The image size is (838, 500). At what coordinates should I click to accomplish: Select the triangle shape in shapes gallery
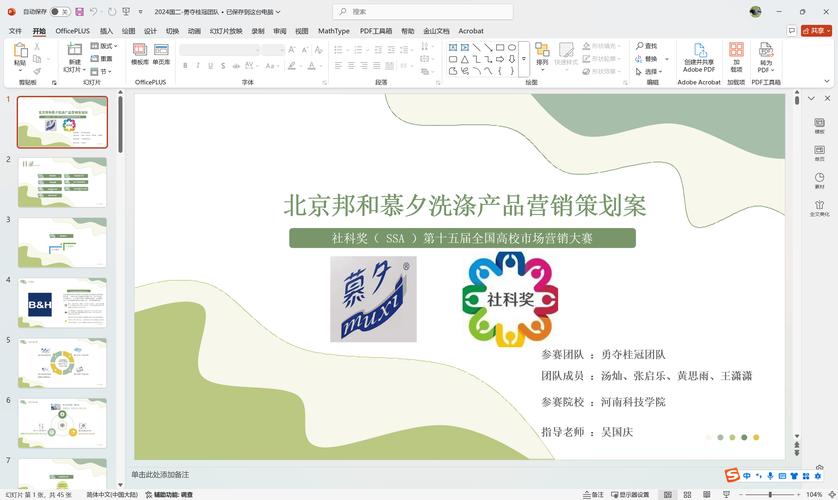[x=464, y=59]
